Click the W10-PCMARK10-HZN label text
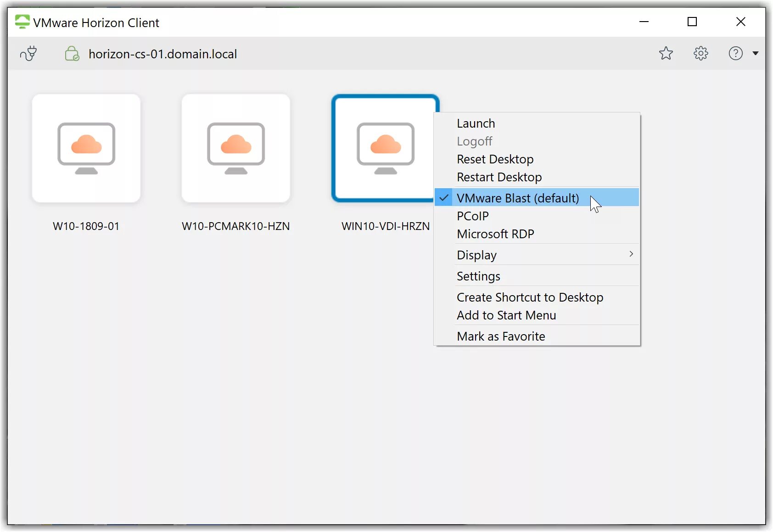 236,226
